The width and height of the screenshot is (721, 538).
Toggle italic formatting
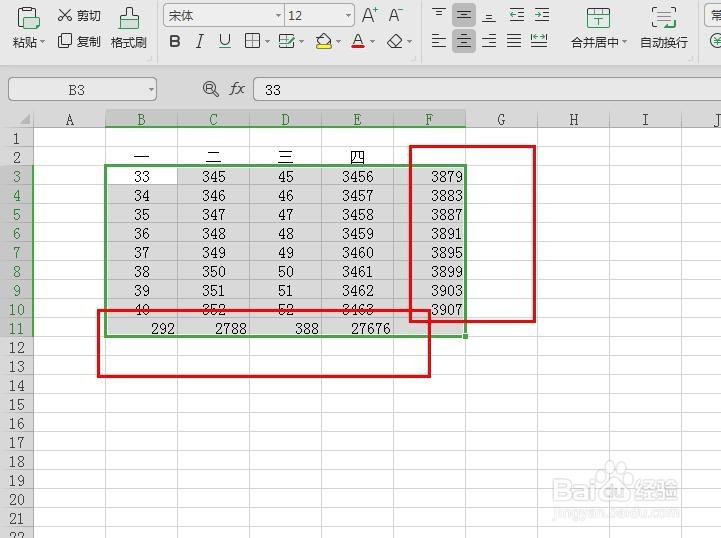point(200,41)
